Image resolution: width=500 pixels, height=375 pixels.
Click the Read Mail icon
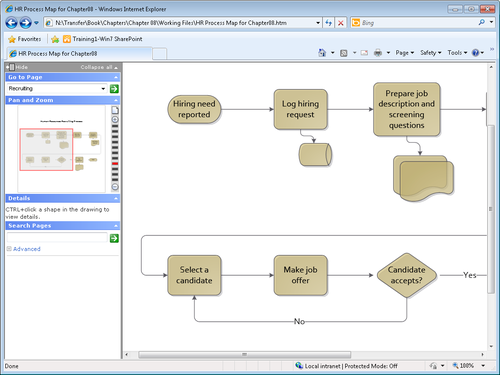(x=364, y=53)
